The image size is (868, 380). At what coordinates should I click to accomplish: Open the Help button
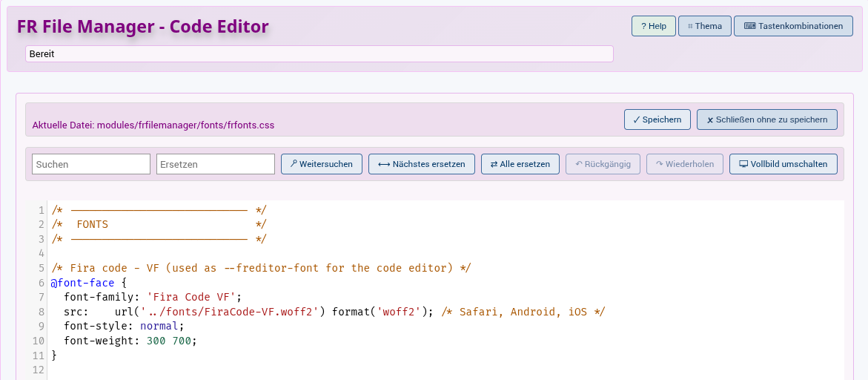653,26
